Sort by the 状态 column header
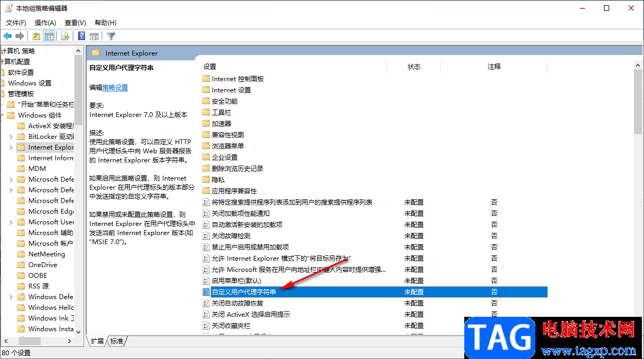 413,67
